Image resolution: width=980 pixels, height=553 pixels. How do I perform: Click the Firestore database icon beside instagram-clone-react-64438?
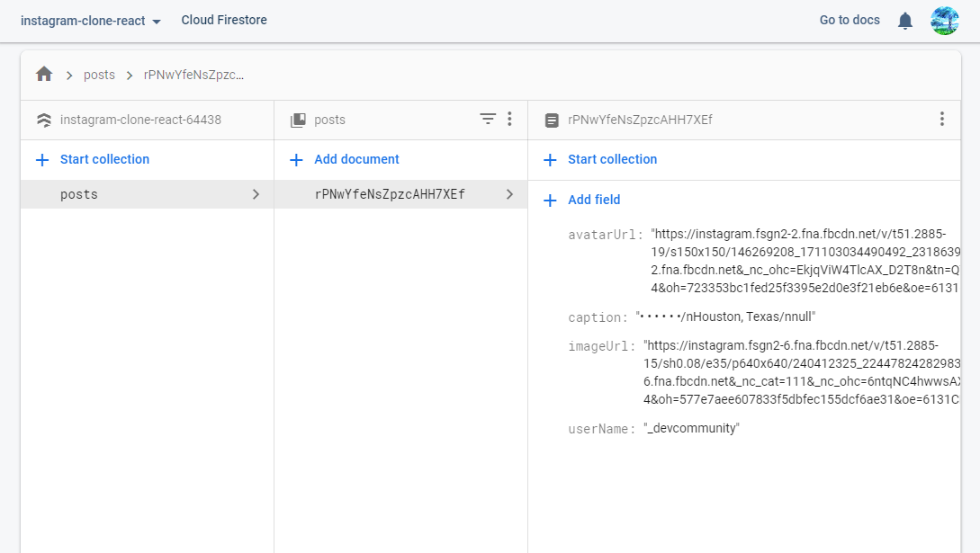(x=44, y=120)
